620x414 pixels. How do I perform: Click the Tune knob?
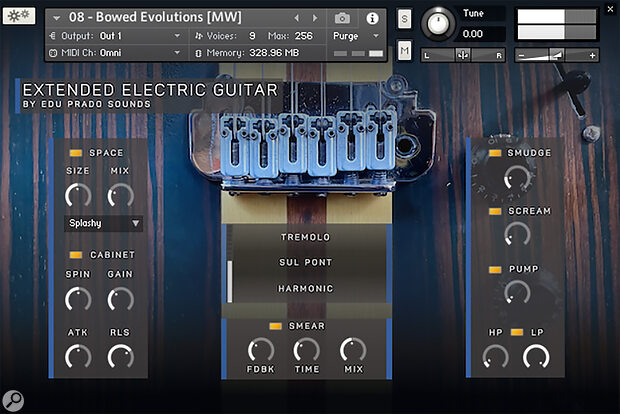[438, 24]
